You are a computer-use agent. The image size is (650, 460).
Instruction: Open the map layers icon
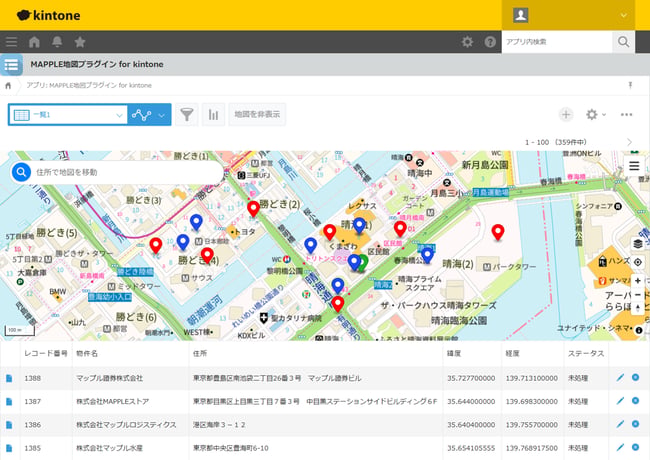point(638,244)
